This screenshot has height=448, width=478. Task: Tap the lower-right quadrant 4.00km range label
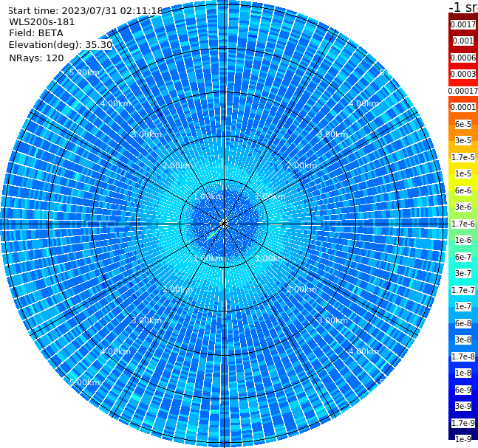point(363,352)
